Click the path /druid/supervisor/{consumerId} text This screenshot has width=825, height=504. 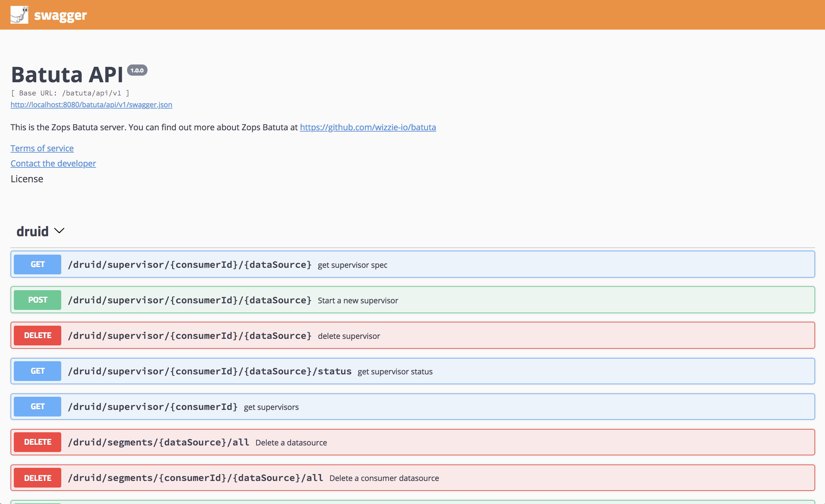pyautogui.click(x=153, y=407)
